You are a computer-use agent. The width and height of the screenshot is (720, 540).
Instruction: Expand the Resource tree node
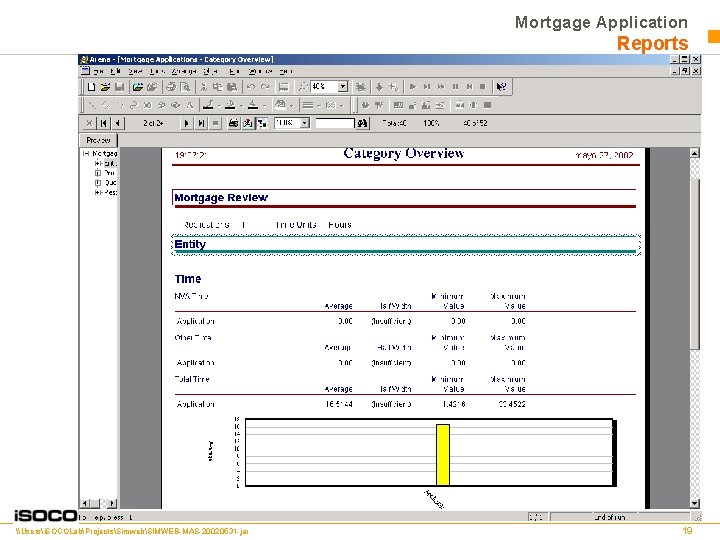[97, 192]
